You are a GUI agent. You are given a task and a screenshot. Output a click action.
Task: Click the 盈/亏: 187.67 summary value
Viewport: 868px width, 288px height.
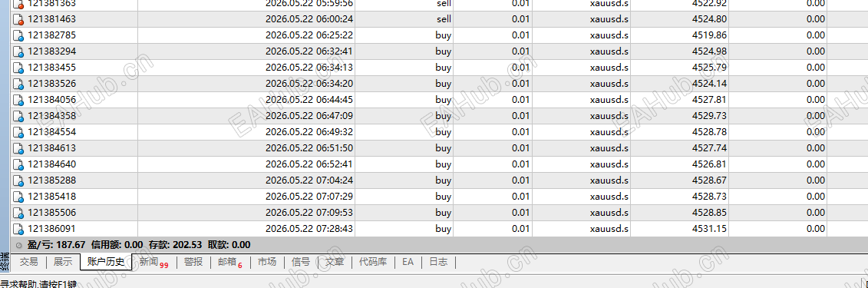click(x=57, y=245)
